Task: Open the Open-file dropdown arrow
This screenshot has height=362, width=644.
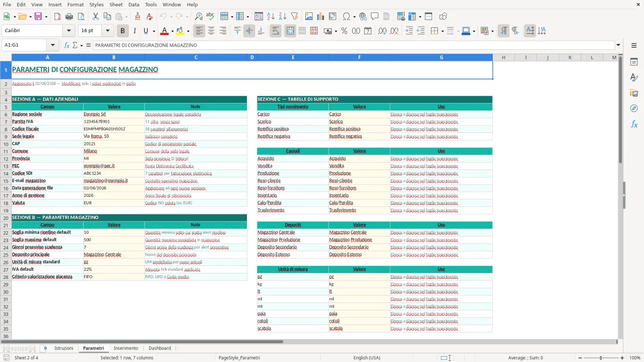Action: (30, 17)
